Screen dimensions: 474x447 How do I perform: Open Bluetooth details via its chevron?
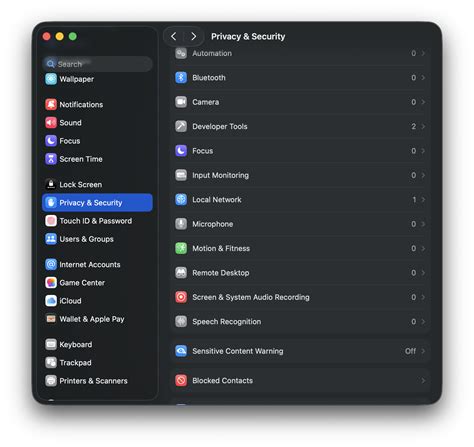[x=423, y=78]
